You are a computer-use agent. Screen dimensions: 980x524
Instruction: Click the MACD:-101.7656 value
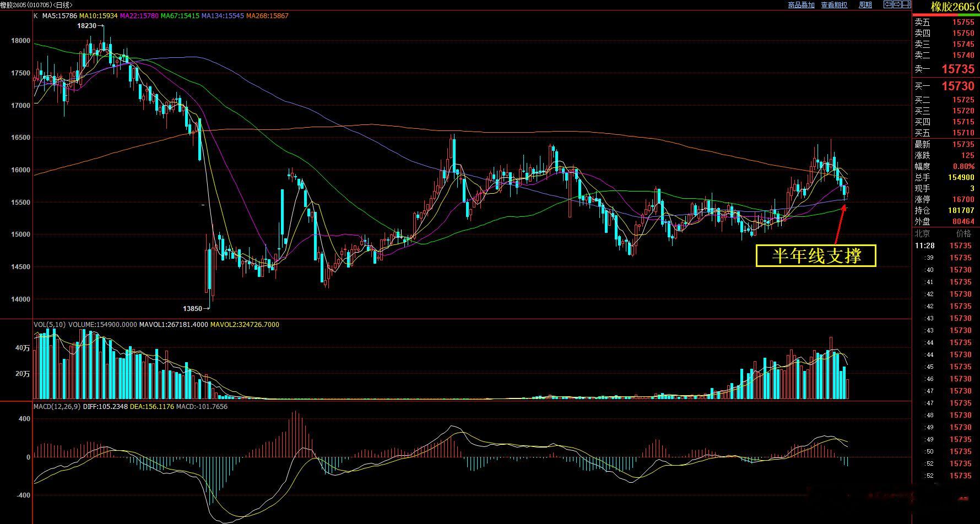tap(202, 407)
